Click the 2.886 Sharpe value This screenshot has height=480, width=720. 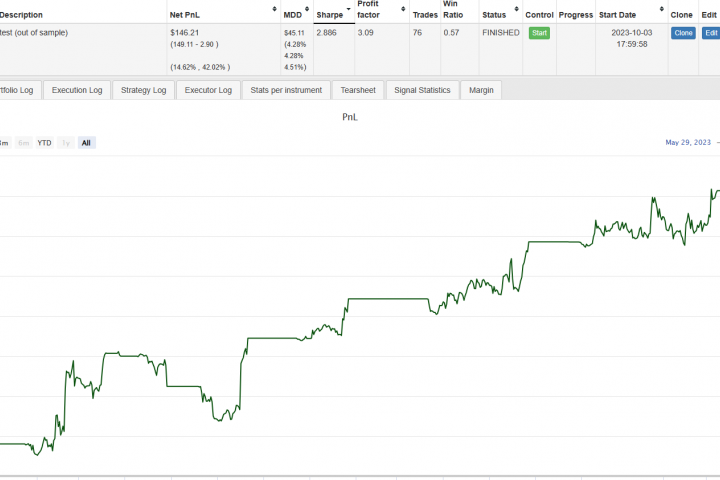pyautogui.click(x=326, y=33)
